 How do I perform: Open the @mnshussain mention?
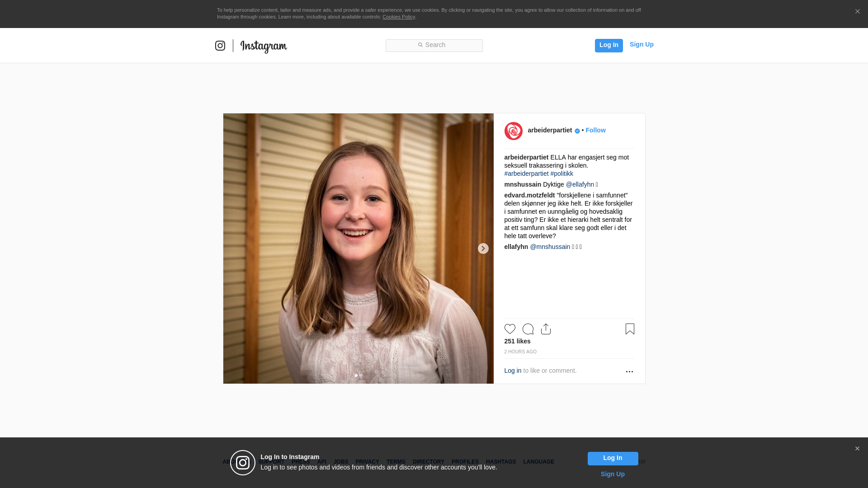(x=550, y=247)
